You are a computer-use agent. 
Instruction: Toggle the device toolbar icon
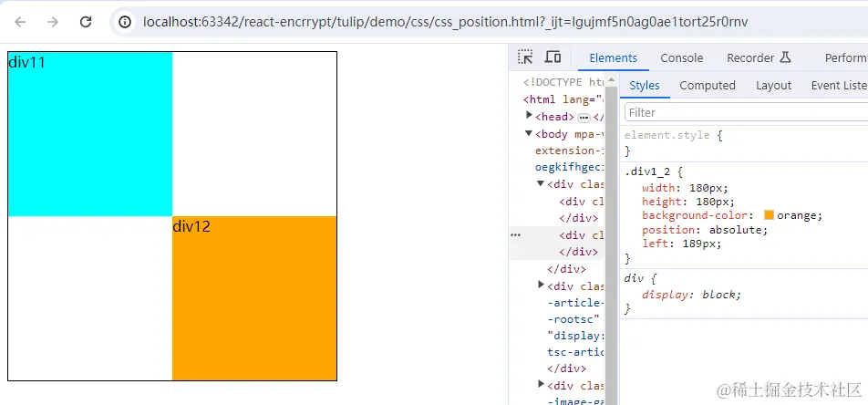[x=553, y=57]
